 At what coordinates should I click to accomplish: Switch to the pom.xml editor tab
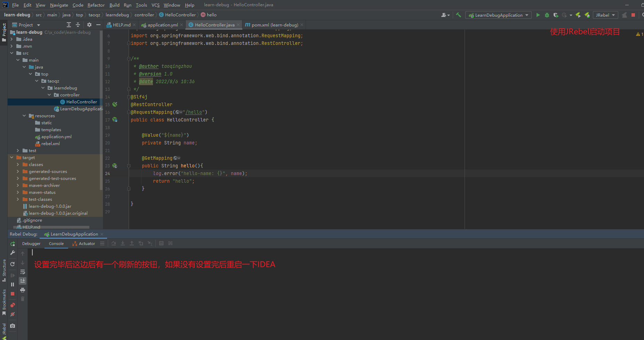(275, 25)
